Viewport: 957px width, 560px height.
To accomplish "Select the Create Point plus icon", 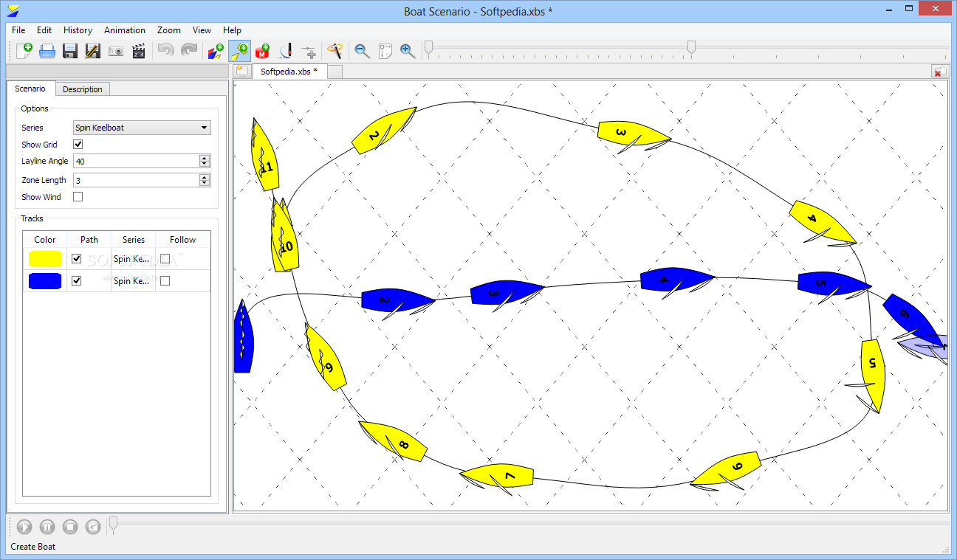I will click(309, 51).
